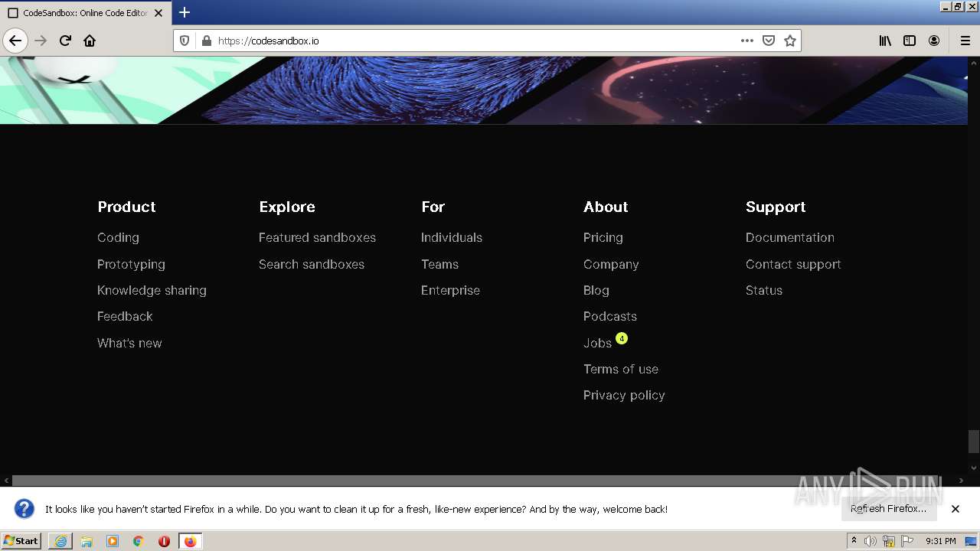Open Action Center flag icon
This screenshot has height=551, width=980.
pyautogui.click(x=907, y=541)
